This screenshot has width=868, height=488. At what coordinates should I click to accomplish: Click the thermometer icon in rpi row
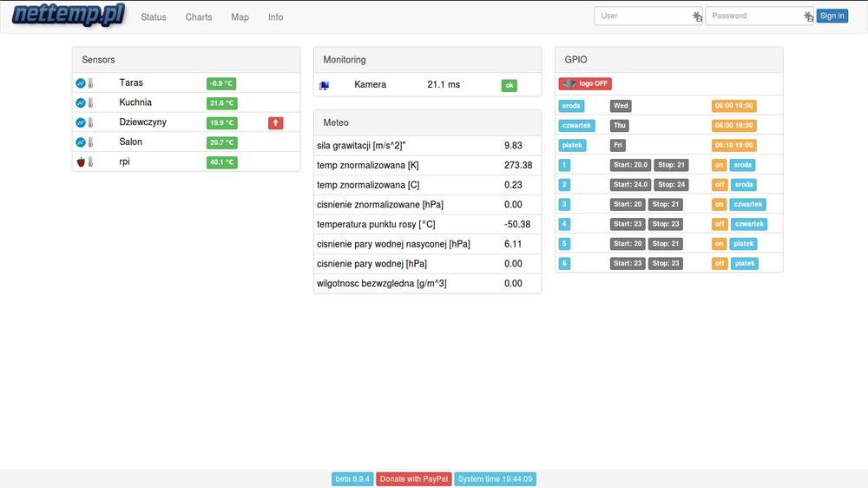tap(91, 162)
